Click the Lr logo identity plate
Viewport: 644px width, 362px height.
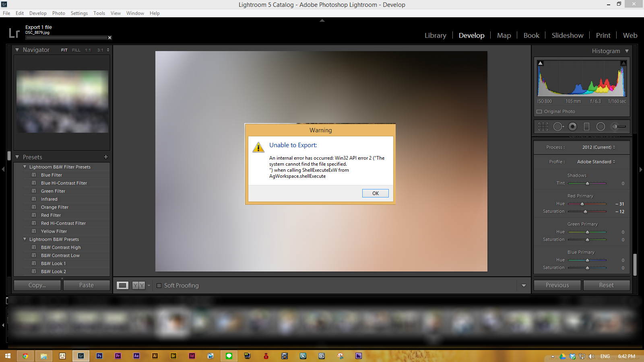14,33
